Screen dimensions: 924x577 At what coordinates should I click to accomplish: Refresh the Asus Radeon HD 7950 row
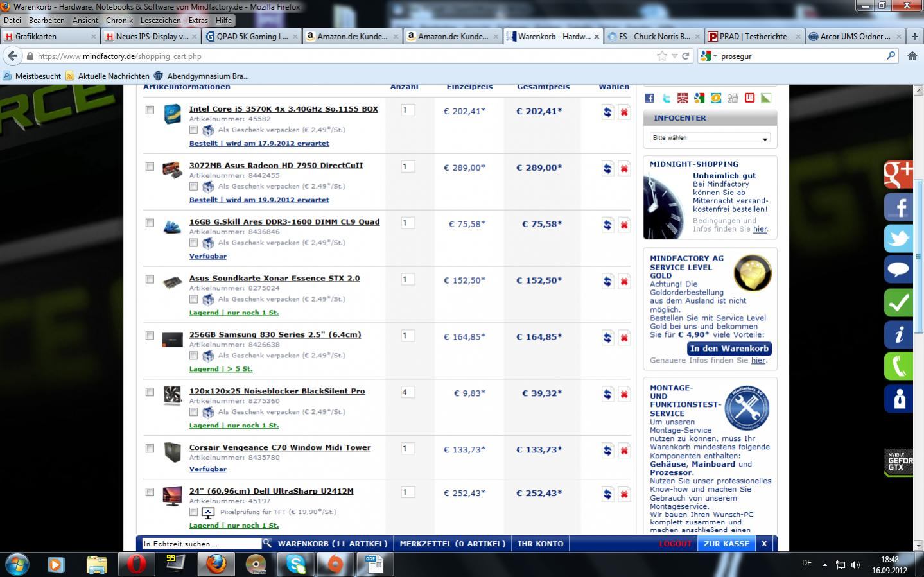click(x=607, y=169)
